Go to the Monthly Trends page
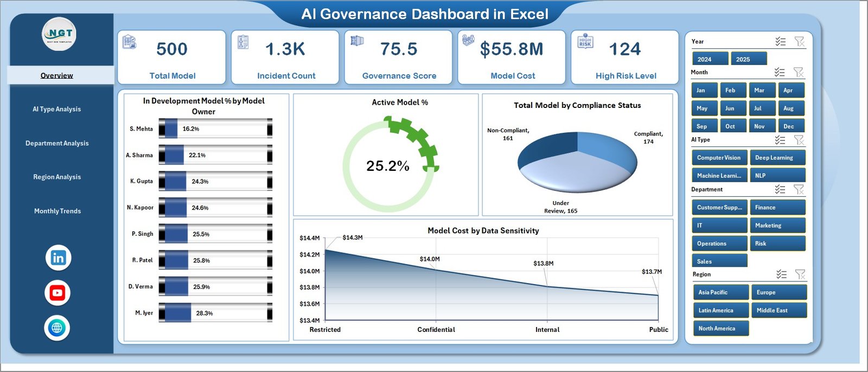The image size is (868, 372). tap(58, 211)
